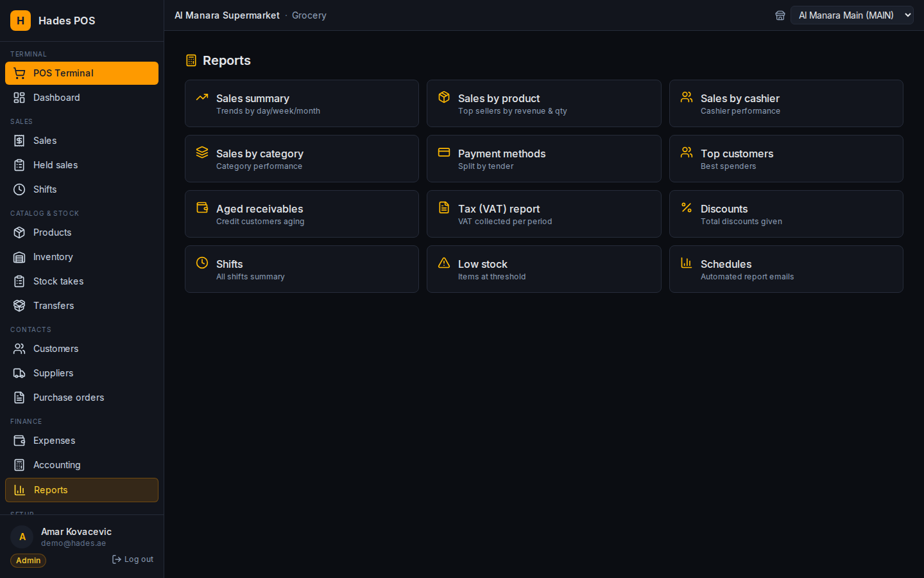Select Accounting in the Finance section
Screen dimensions: 924x578
(x=81, y=465)
